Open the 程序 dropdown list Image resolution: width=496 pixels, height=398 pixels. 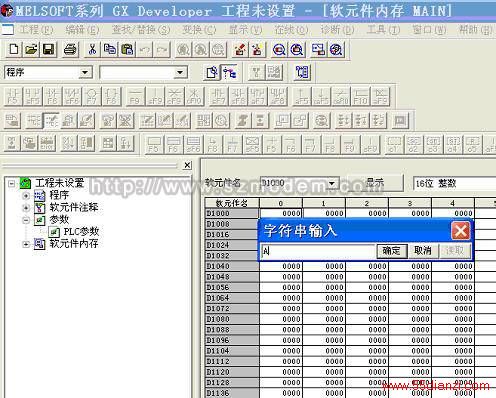pyautogui.click(x=85, y=72)
